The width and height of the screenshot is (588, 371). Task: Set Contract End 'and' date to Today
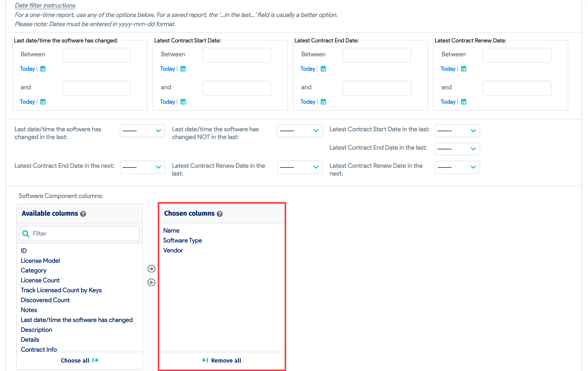coord(308,102)
